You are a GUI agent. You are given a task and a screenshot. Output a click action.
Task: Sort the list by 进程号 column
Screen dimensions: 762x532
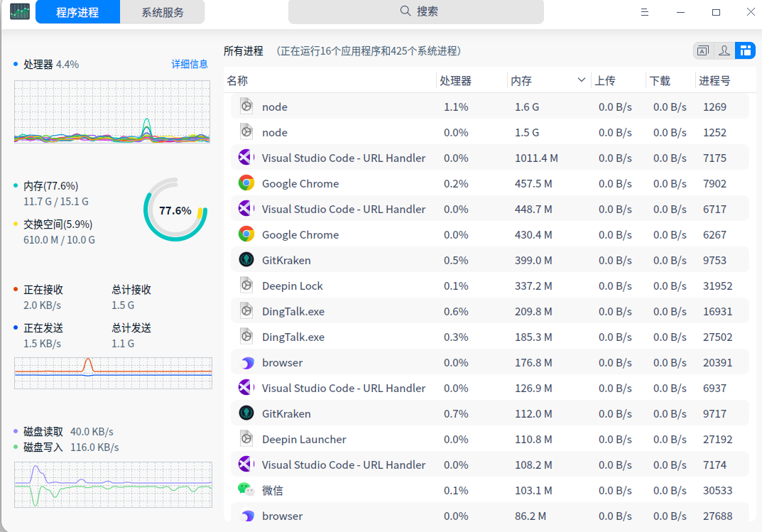[x=714, y=81]
